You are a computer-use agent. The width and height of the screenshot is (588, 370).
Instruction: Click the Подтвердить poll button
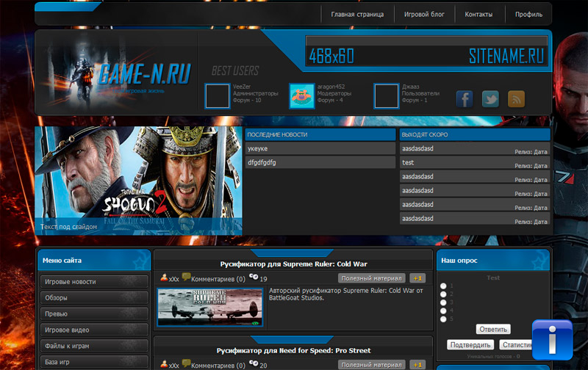coord(470,345)
